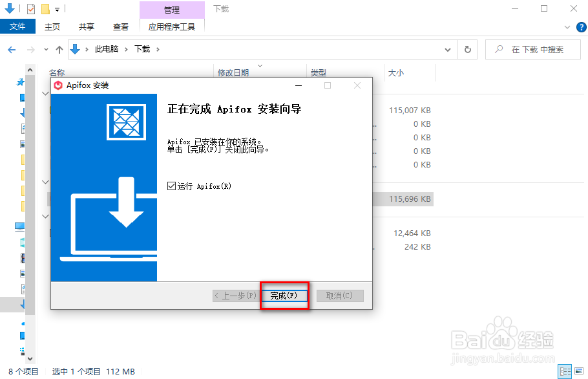Click the Quick access star icon
This screenshot has height=379, width=588.
click(21, 81)
